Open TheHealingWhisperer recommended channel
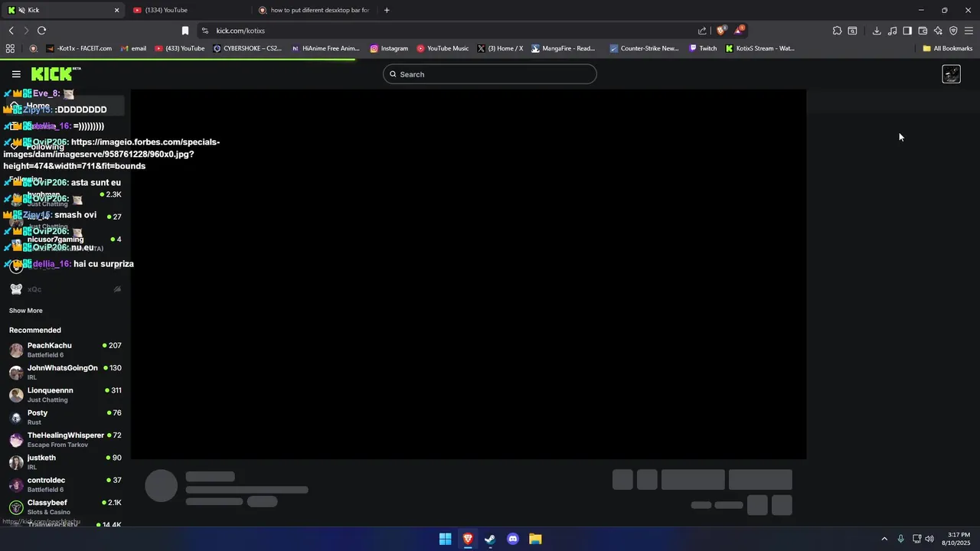 tap(65, 439)
